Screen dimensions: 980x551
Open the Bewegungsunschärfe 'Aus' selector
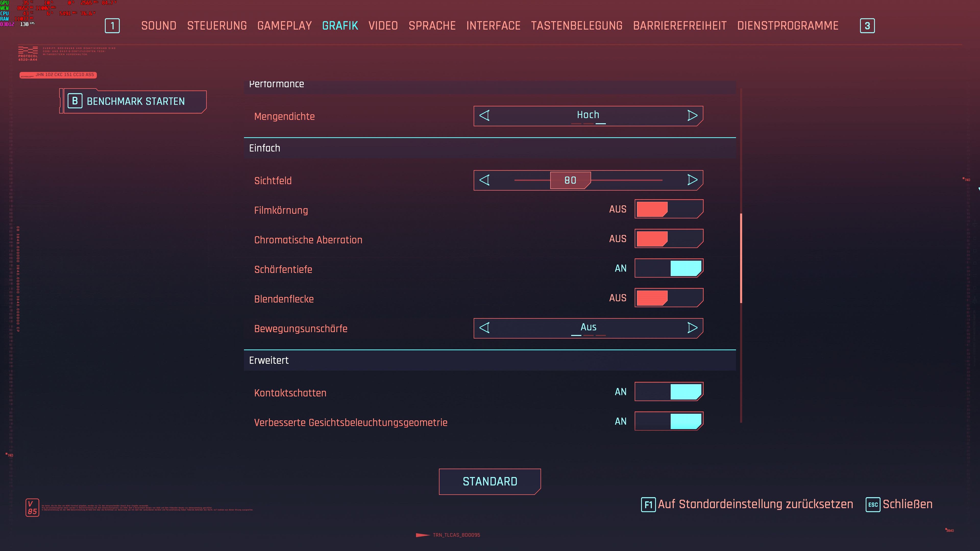pyautogui.click(x=588, y=328)
